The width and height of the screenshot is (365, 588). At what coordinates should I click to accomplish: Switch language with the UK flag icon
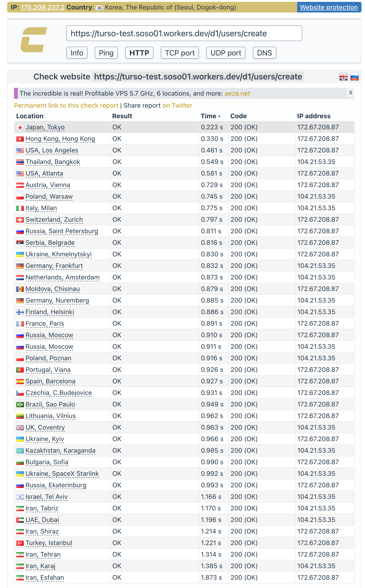point(343,77)
